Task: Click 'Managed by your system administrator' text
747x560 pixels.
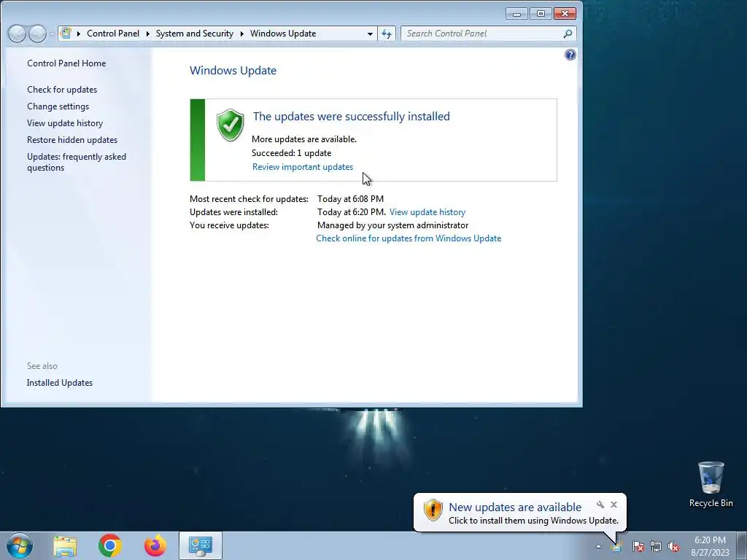Action: pyautogui.click(x=392, y=225)
